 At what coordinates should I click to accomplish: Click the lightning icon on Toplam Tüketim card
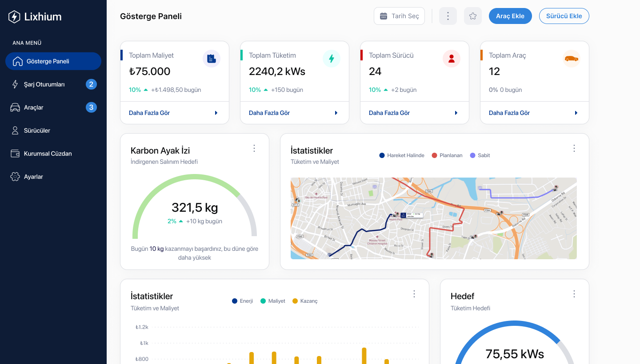(x=332, y=59)
